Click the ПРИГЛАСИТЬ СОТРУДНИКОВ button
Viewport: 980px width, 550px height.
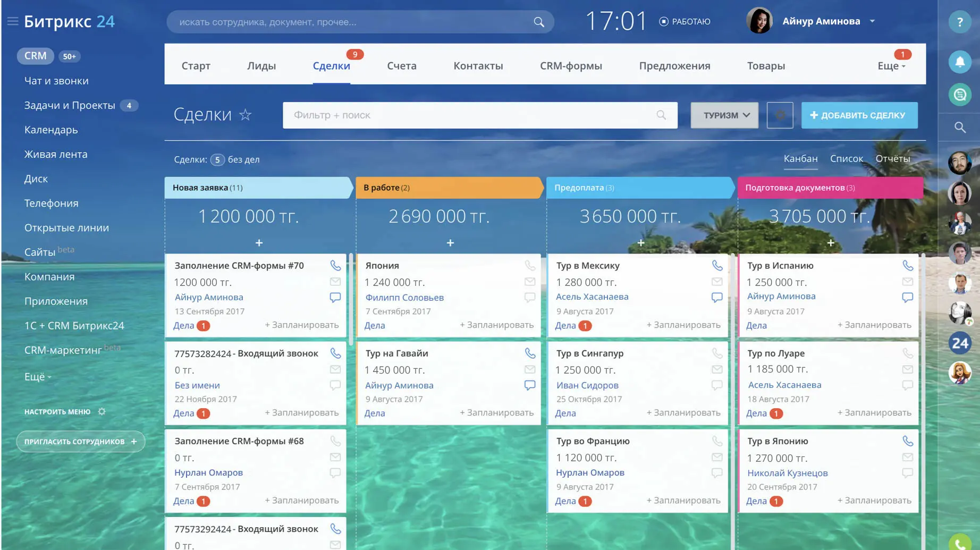tap(80, 441)
